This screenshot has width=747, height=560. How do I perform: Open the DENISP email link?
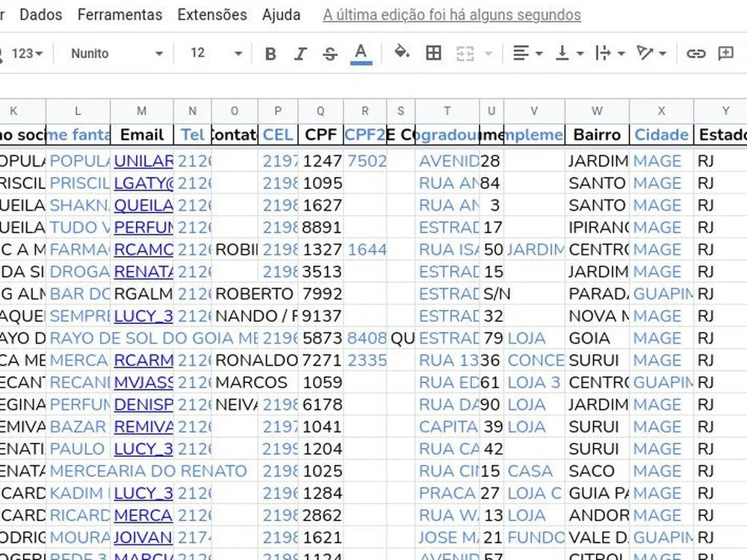143,405
